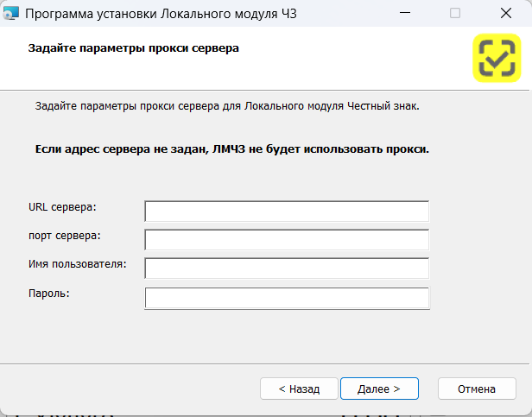Click the Имя пользователя label
This screenshot has height=417, width=532.
pyautogui.click(x=78, y=264)
